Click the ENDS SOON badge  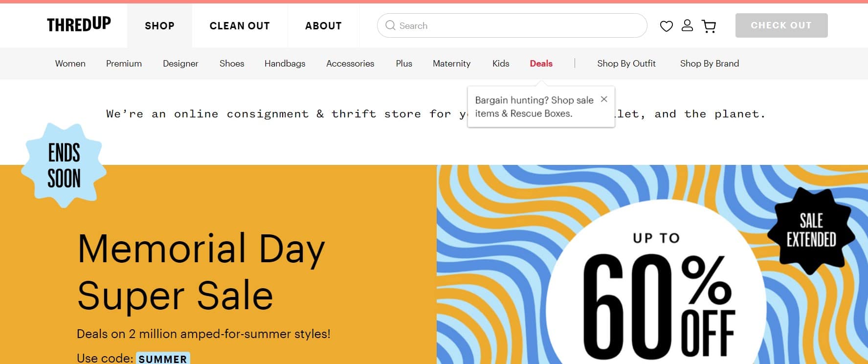[x=64, y=165]
